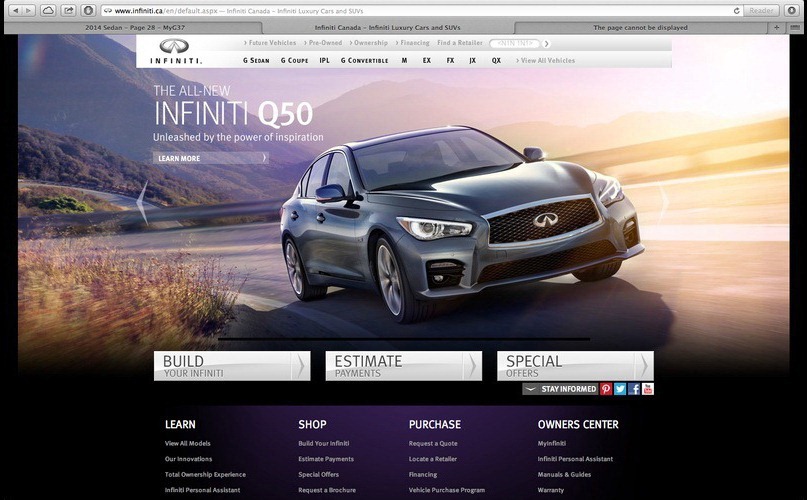Open the View All Models footer link
The image size is (807, 500).
187,443
